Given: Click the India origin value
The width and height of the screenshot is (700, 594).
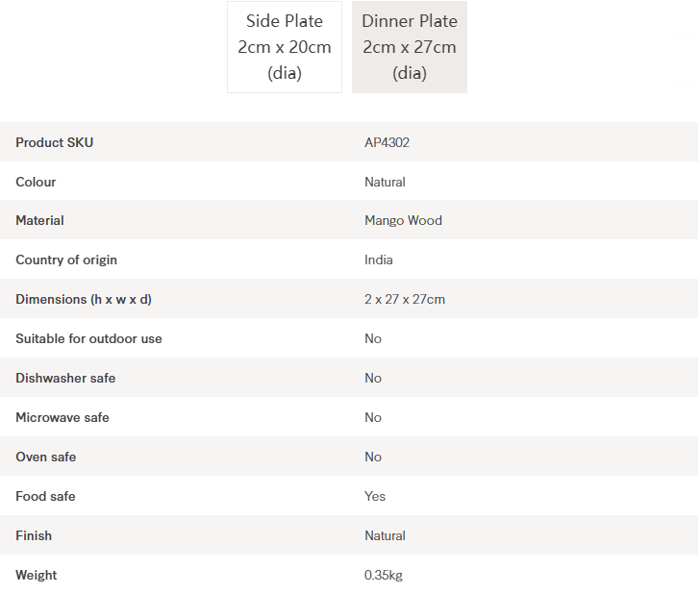Looking at the screenshot, I should [379, 260].
